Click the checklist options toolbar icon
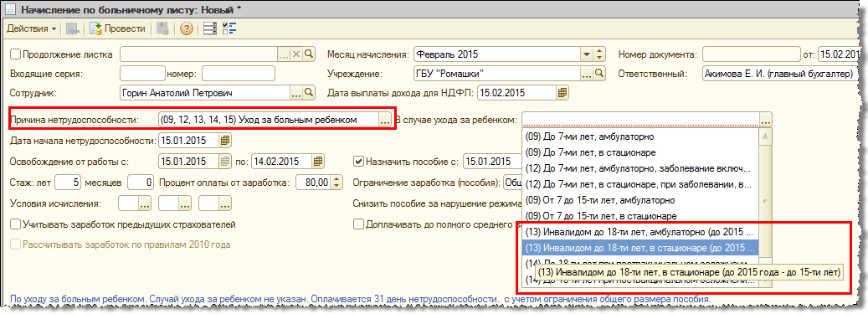 pos(229,28)
